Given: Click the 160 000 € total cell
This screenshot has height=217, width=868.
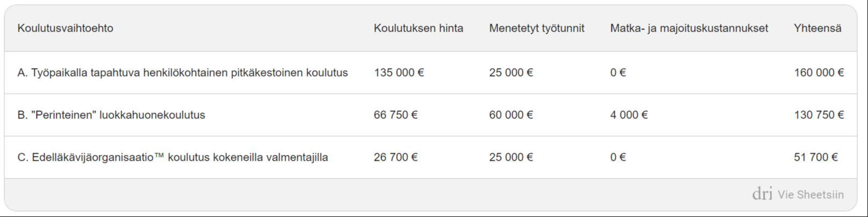Looking at the screenshot, I should tap(819, 72).
